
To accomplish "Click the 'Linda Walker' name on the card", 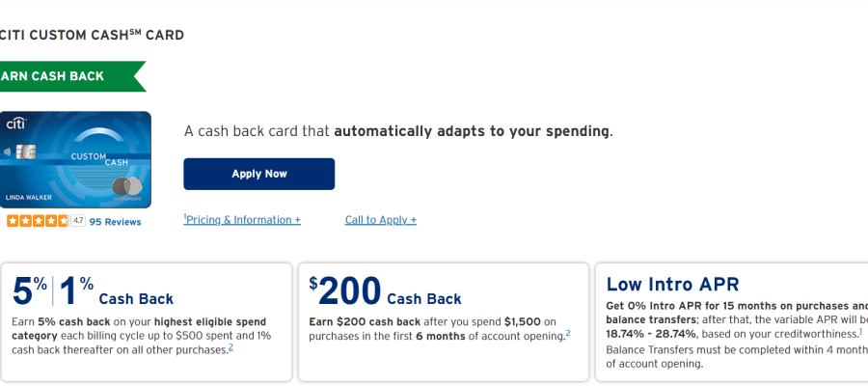I will pos(28,198).
